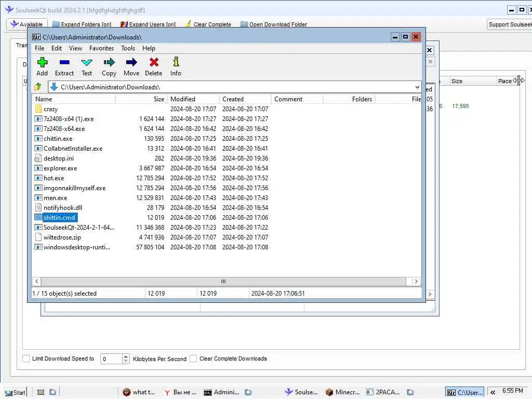Go up one folder level icon

(37, 87)
